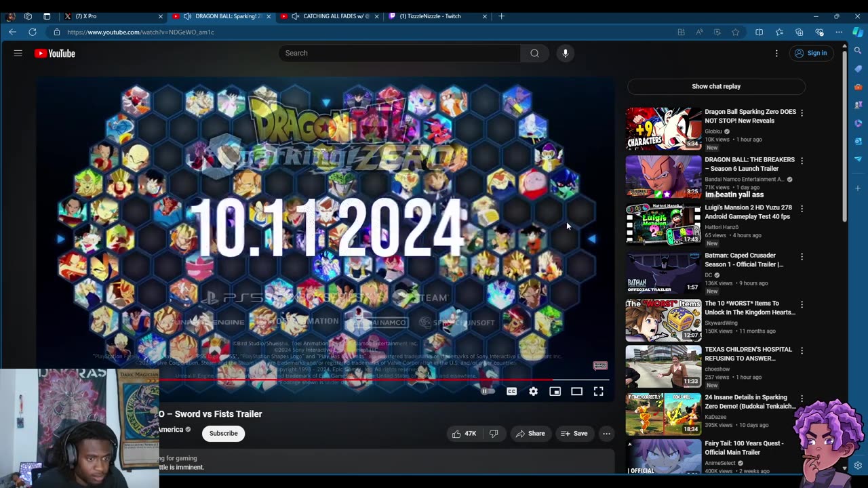Open more actions menu below video
This screenshot has width=868, height=488.
click(607, 433)
